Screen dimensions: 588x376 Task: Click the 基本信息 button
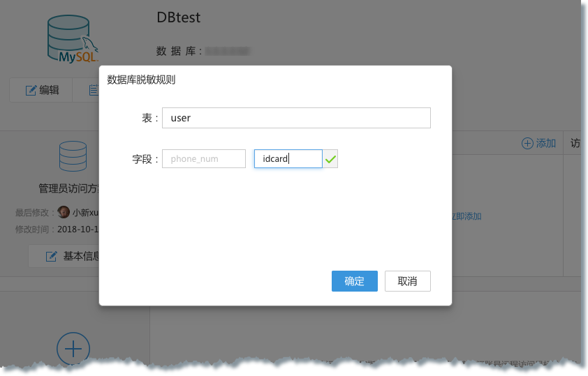[x=64, y=256]
